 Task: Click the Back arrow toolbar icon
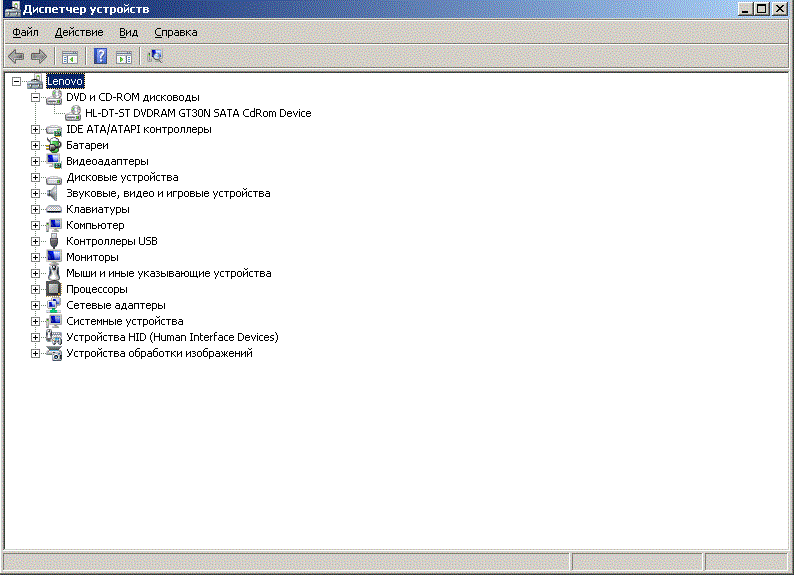(16, 56)
